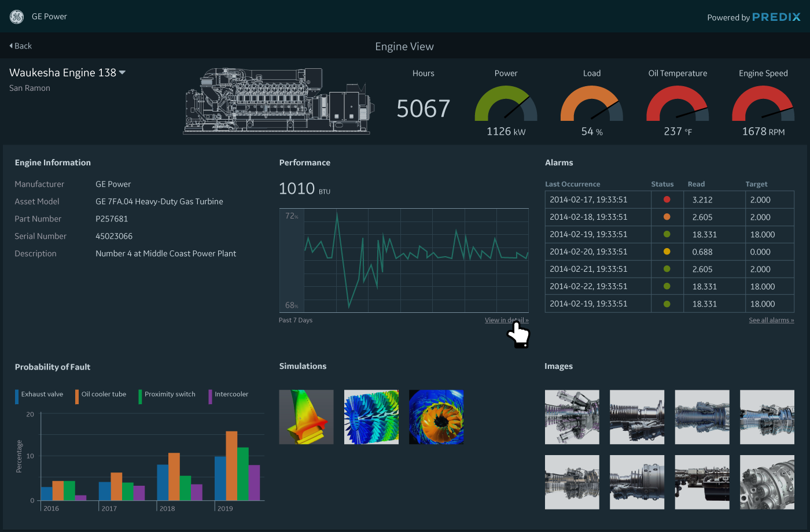This screenshot has width=810, height=532.
Task: Click the Target column header
Action: coord(756,184)
